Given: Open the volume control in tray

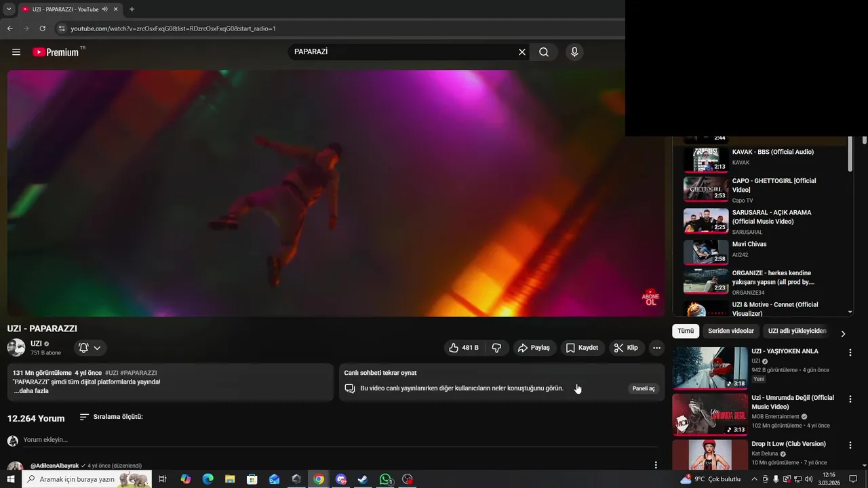Looking at the screenshot, I should (x=808, y=479).
